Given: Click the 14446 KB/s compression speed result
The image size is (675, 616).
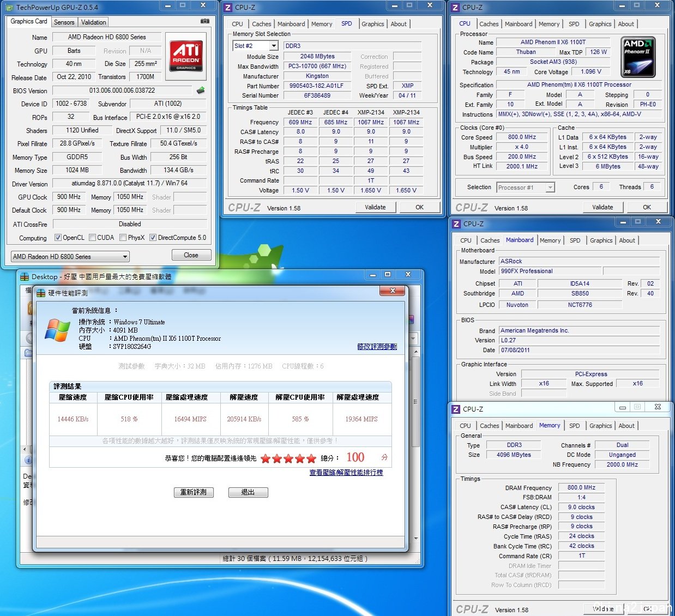Looking at the screenshot, I should [73, 419].
